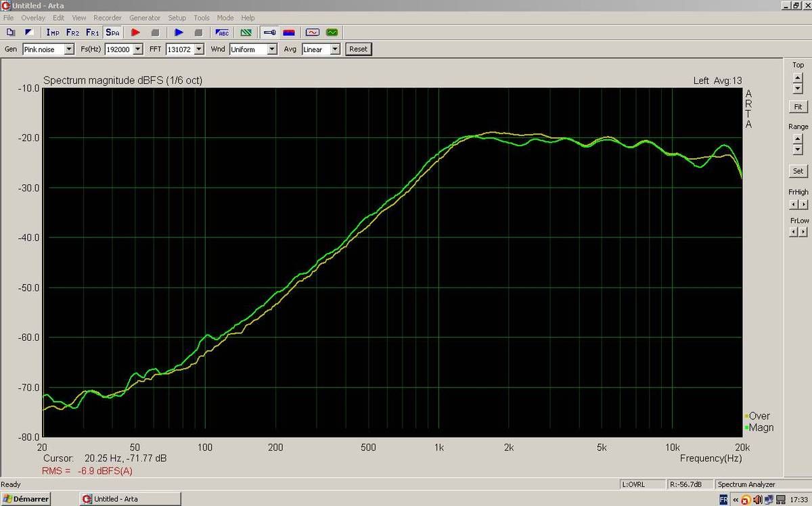Open the View menu
812x506 pixels.
pos(79,18)
